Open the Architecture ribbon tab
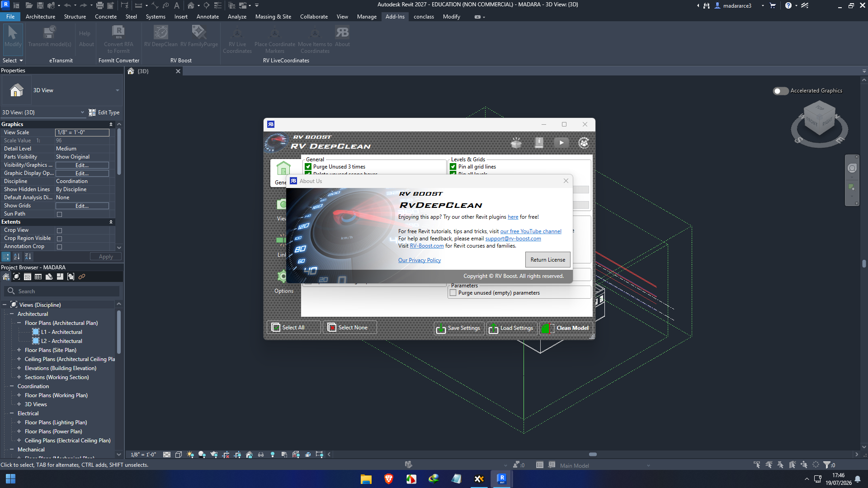868x488 pixels. coord(40,17)
